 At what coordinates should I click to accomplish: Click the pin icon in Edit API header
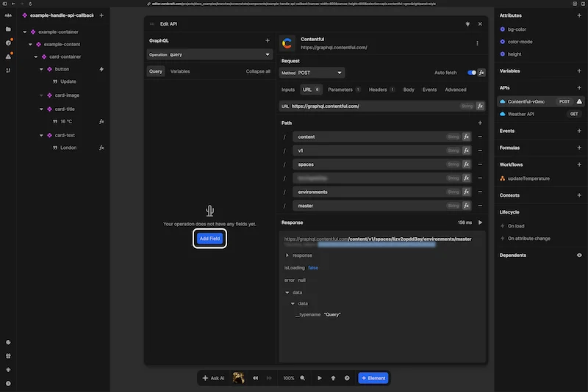coord(467,24)
